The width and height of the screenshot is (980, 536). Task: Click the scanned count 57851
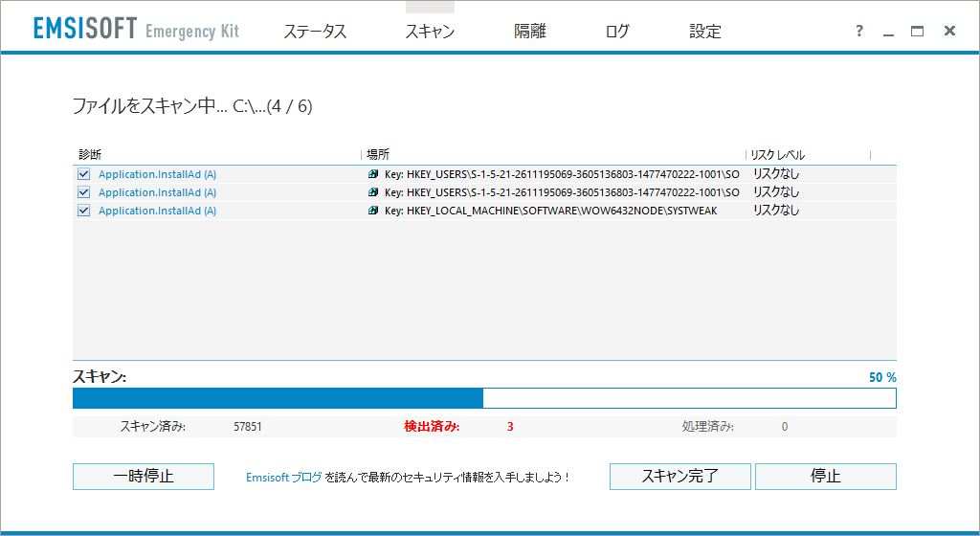click(248, 427)
